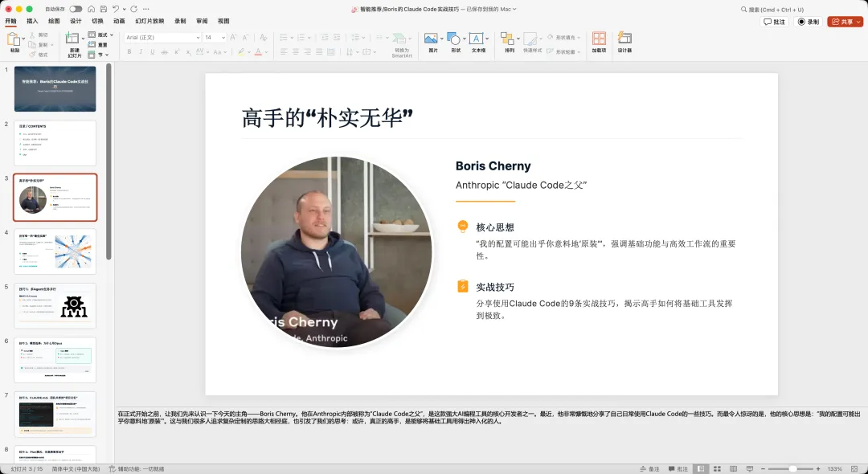Click the clear formatting icon
868x474 pixels.
(264, 37)
